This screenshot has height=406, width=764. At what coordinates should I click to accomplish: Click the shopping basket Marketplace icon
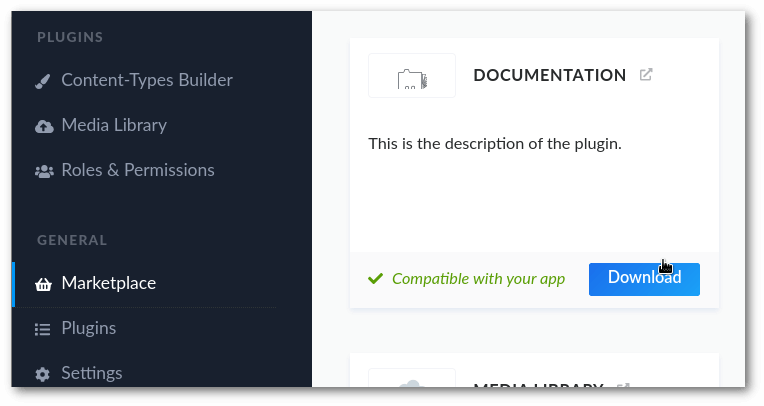pos(43,284)
